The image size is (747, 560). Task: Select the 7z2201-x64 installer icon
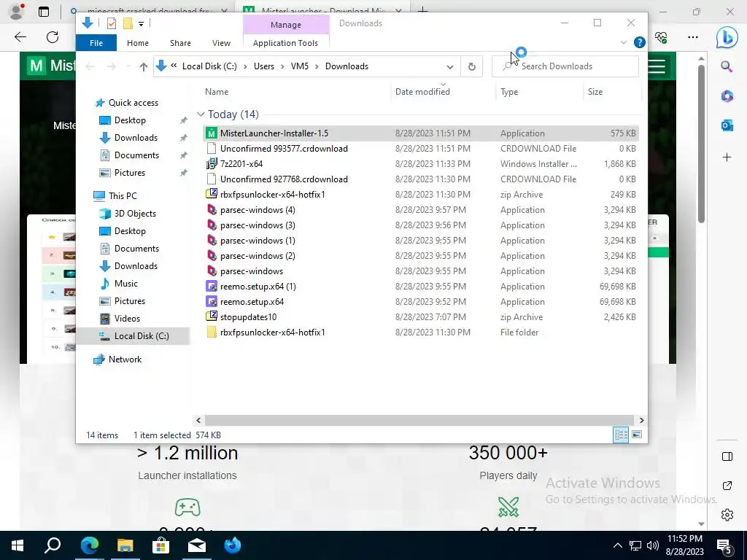[211, 164]
